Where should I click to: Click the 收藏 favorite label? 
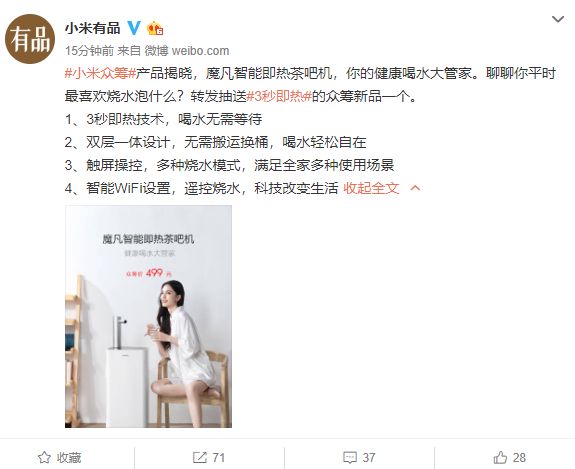[x=69, y=458]
